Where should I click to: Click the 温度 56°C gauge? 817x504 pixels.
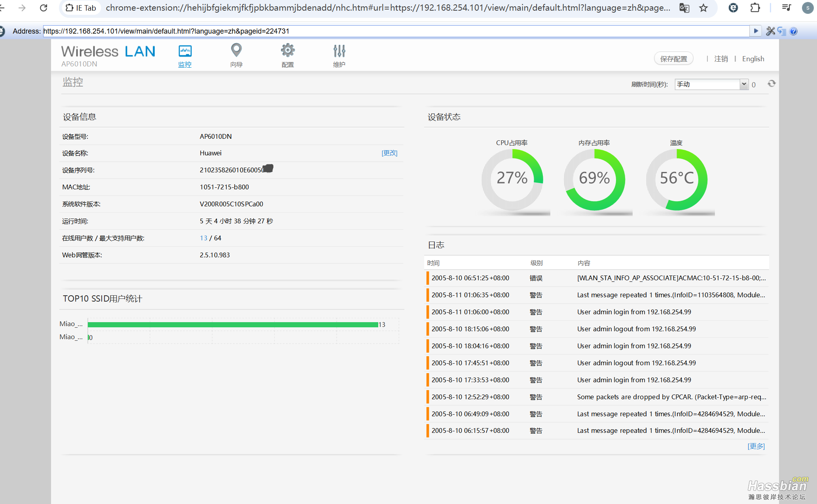[x=677, y=179]
